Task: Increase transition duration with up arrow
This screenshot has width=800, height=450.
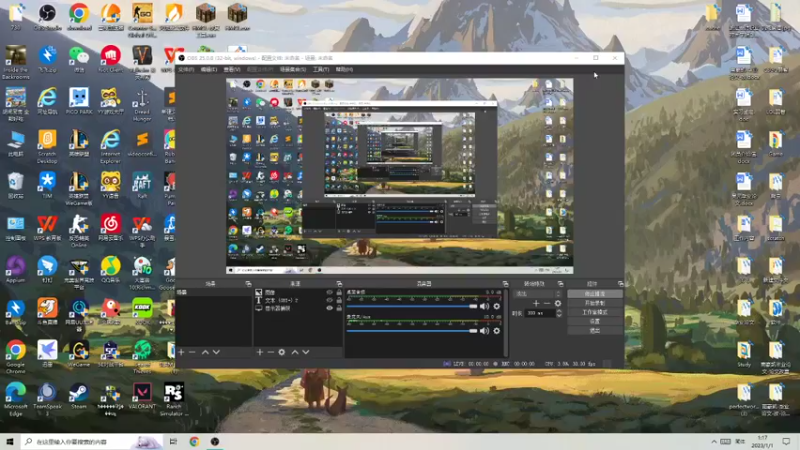Action: 559,311
